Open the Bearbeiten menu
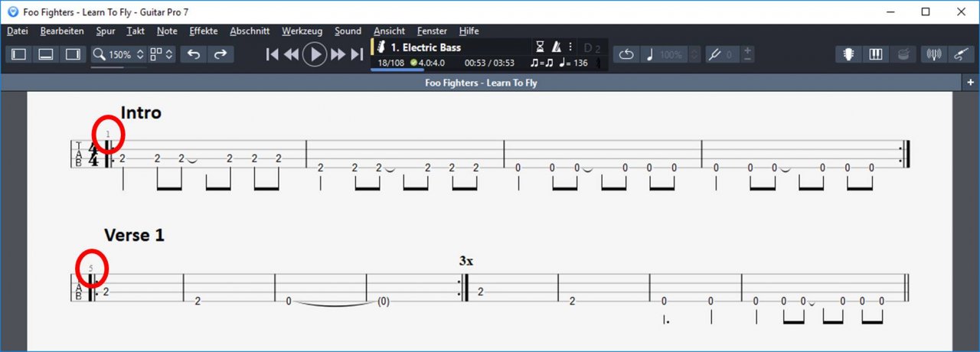Screen dimensions: 980x352 (x=62, y=31)
